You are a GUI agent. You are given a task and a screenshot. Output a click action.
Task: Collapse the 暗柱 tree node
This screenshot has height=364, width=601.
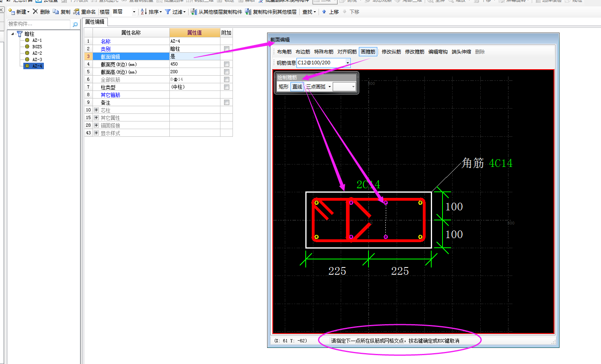13,34
